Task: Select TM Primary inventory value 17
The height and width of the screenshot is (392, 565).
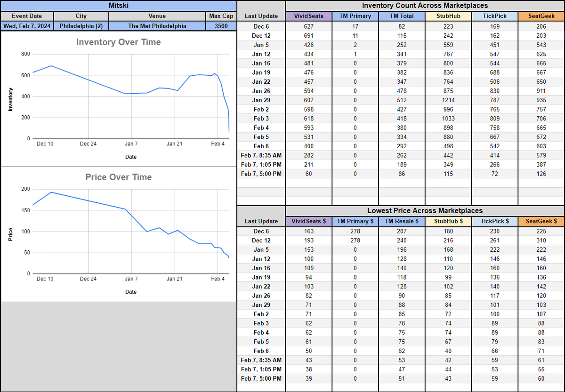Action: (x=355, y=27)
